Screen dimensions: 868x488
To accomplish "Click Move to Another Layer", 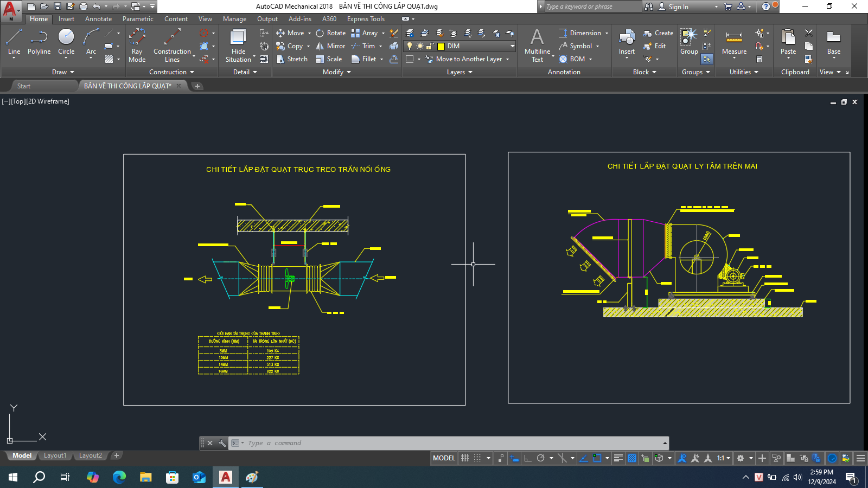I will pos(469,59).
